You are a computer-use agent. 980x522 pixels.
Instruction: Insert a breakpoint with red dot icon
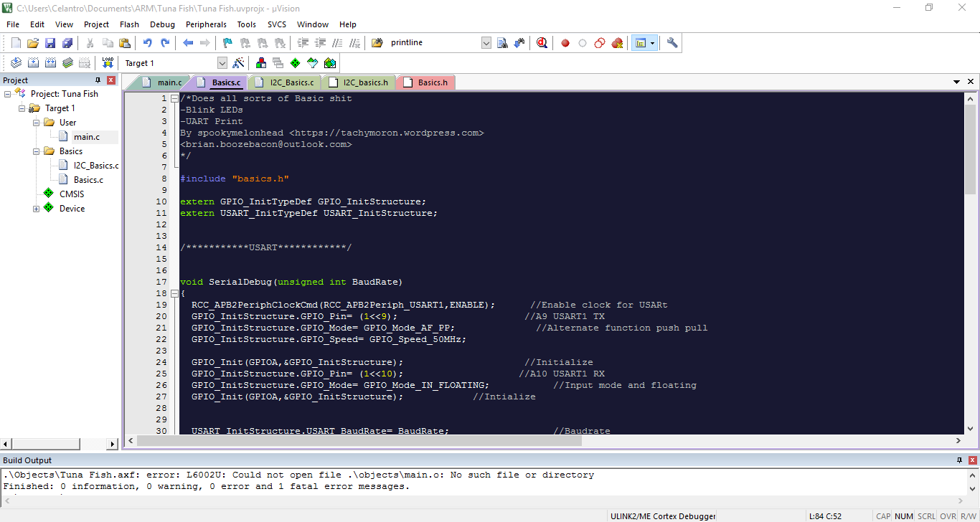click(x=565, y=43)
